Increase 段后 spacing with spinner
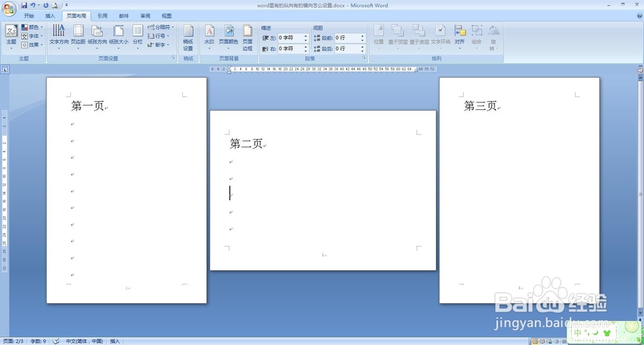The height and width of the screenshot is (345, 644). tap(363, 46)
